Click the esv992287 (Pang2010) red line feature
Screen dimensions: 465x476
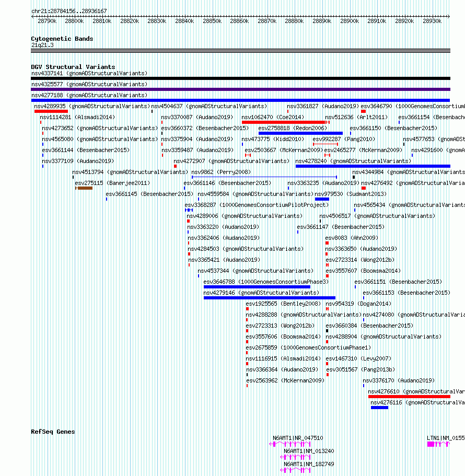coord(326,144)
